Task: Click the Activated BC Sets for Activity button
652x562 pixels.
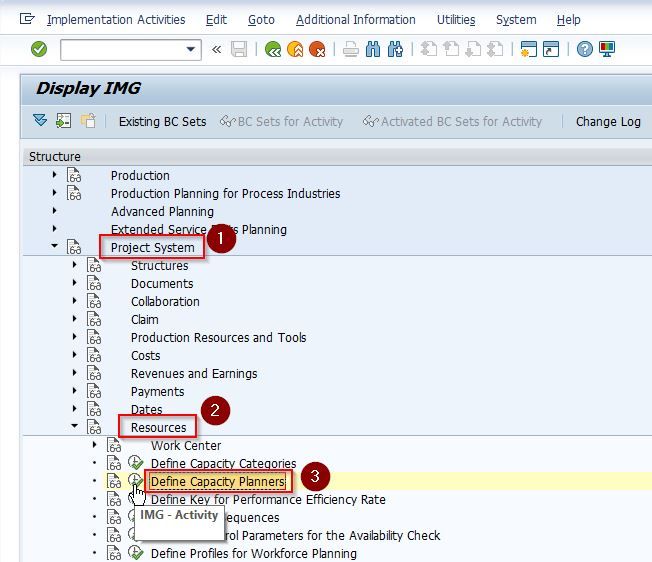Action: [x=452, y=121]
